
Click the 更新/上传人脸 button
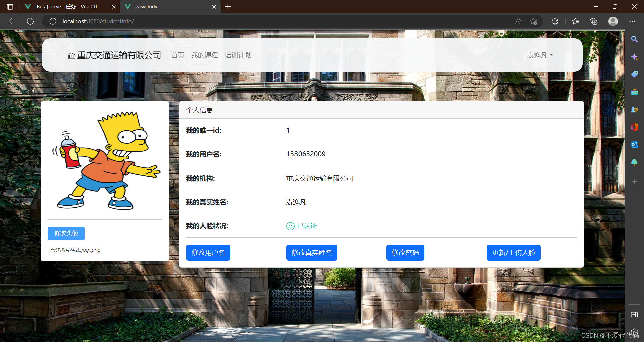pyautogui.click(x=514, y=253)
